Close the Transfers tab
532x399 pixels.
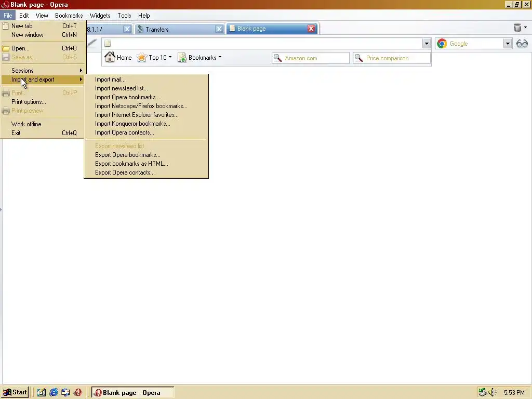(x=219, y=29)
